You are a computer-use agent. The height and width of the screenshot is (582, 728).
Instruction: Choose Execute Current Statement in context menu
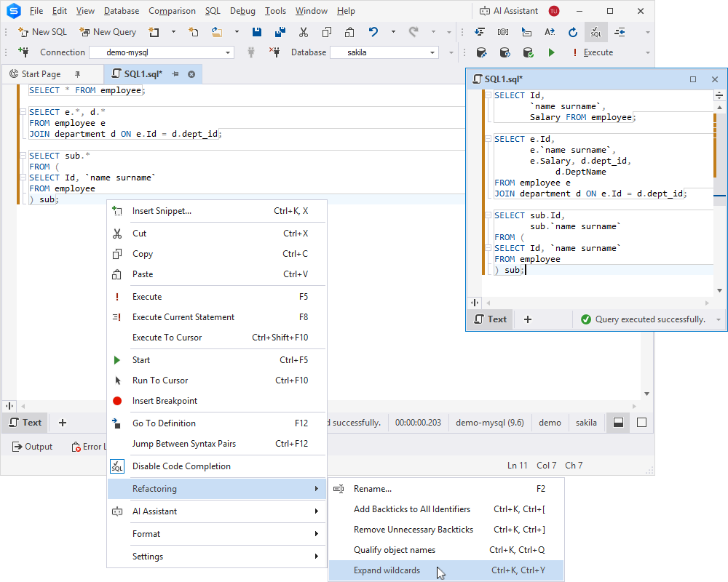pyautogui.click(x=217, y=317)
